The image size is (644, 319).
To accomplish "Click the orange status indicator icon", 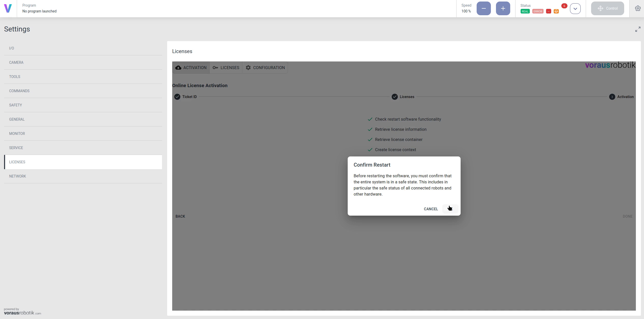I will 556,11.
